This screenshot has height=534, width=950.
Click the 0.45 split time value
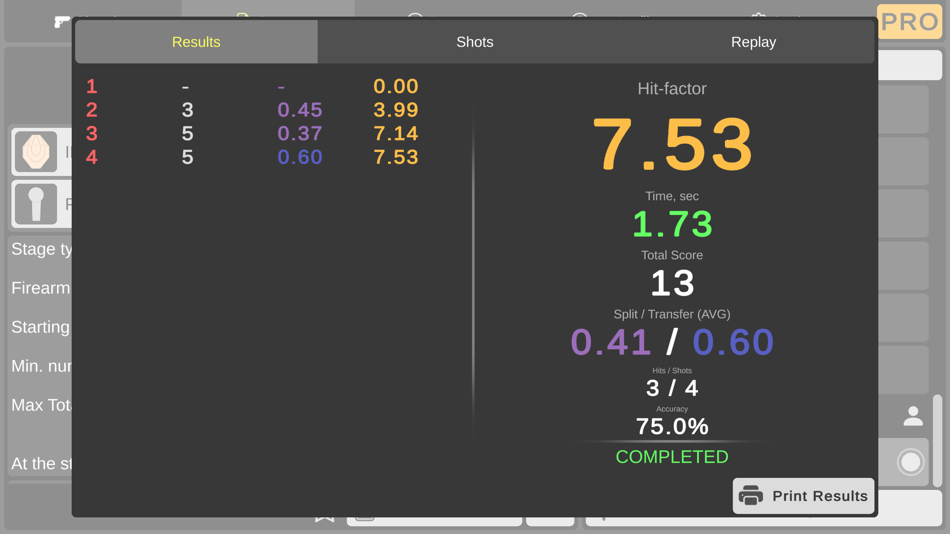click(x=300, y=110)
